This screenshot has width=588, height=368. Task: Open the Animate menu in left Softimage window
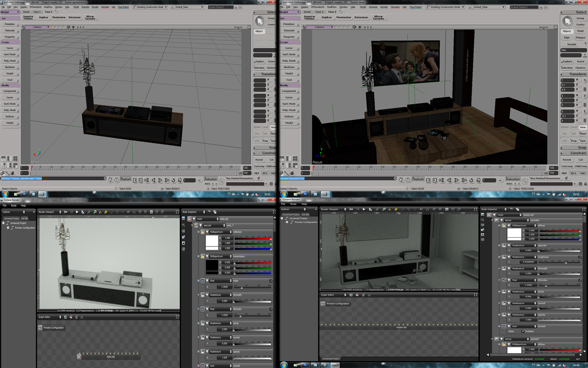pos(85,7)
